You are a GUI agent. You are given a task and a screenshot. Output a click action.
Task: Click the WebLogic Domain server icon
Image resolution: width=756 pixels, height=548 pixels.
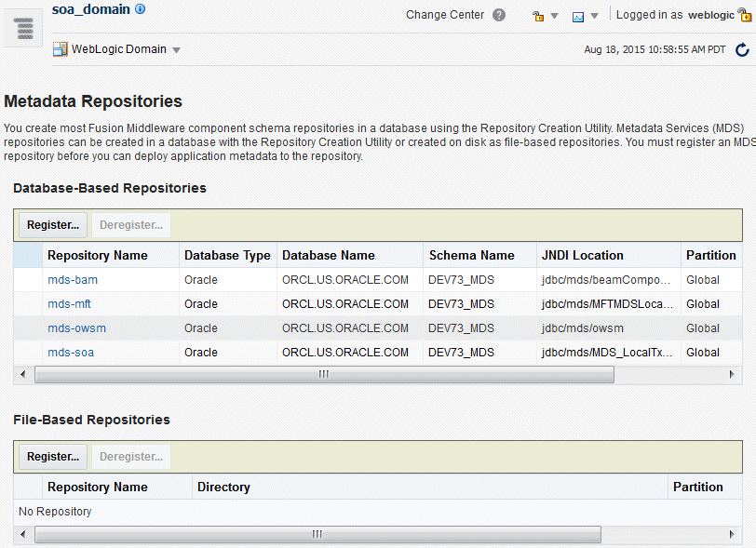pyautogui.click(x=61, y=49)
